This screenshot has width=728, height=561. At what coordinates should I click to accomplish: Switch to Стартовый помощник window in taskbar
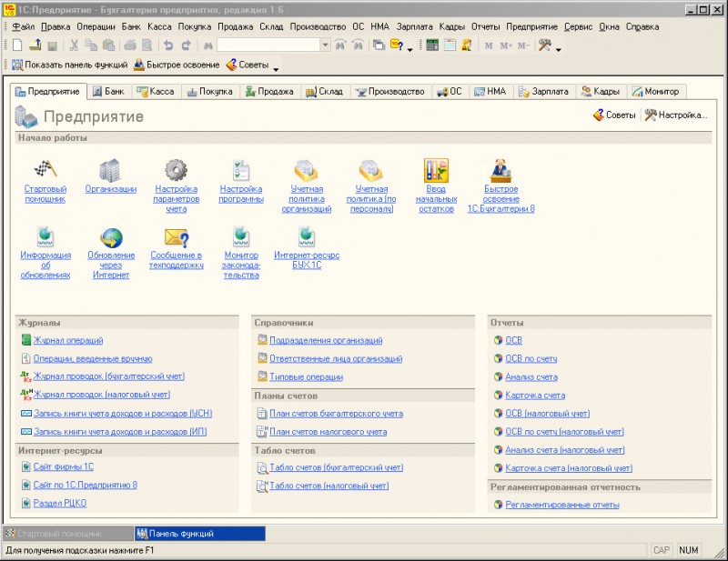coord(68,534)
